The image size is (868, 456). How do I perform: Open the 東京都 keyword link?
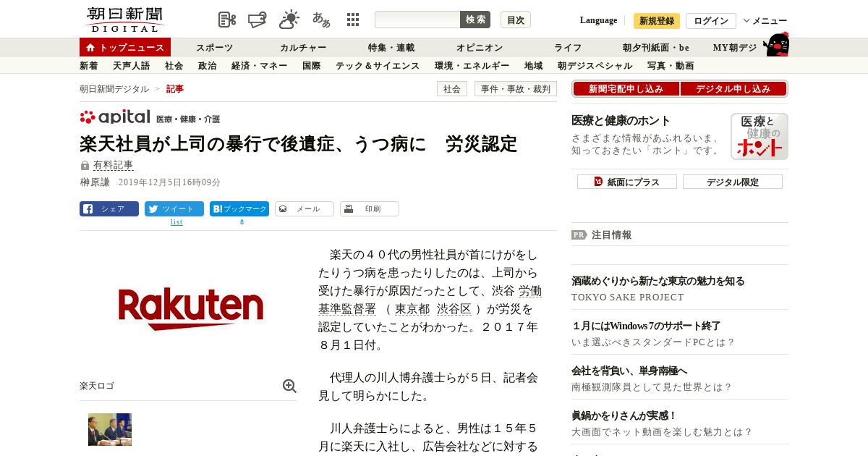click(412, 309)
